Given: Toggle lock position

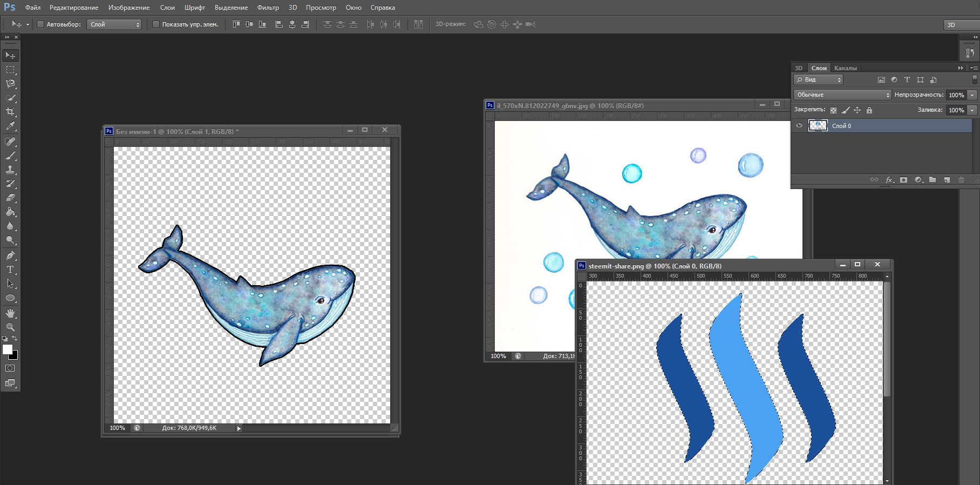Looking at the screenshot, I should 857,110.
